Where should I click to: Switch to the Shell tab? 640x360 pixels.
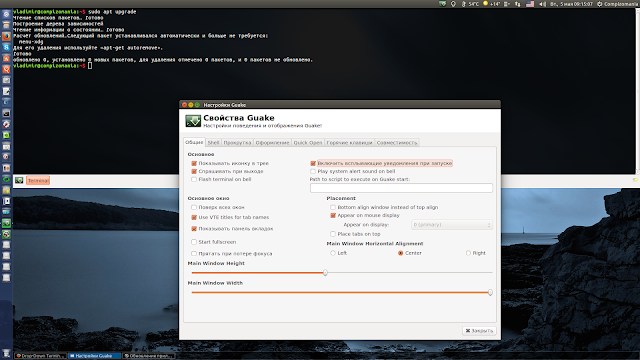click(213, 142)
